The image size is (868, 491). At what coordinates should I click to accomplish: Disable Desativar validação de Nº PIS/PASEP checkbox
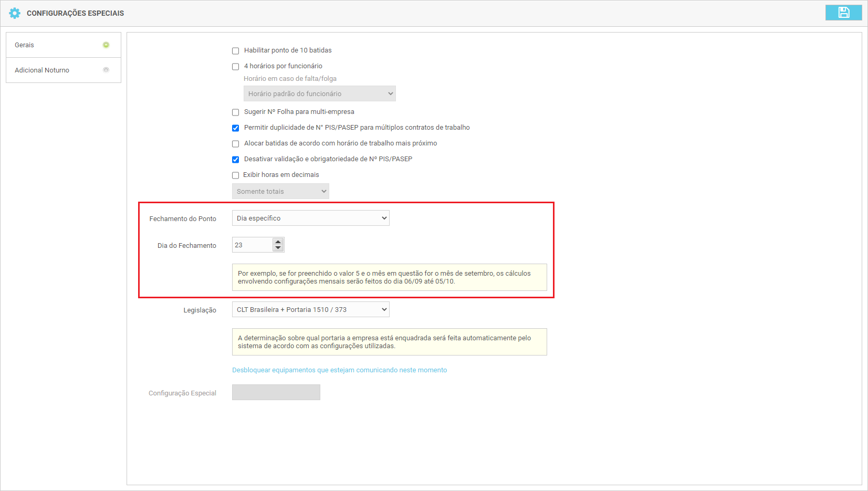(236, 160)
